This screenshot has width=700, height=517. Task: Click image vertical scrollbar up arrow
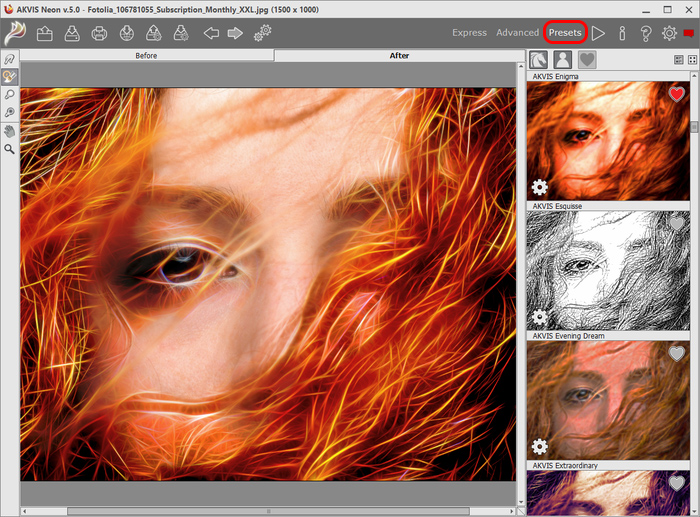[x=521, y=66]
